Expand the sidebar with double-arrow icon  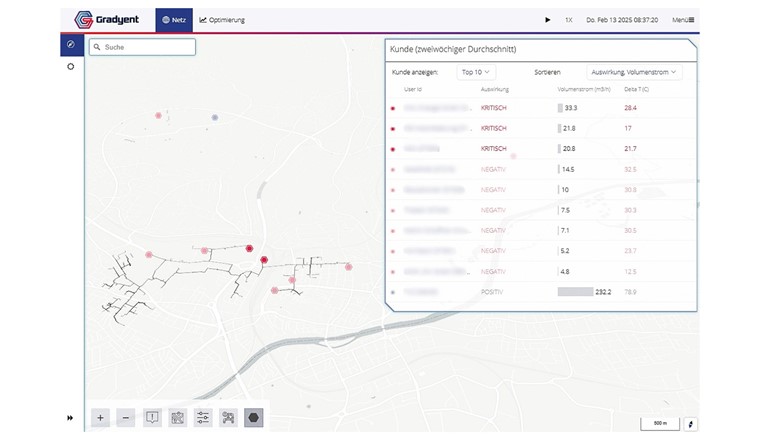click(70, 418)
